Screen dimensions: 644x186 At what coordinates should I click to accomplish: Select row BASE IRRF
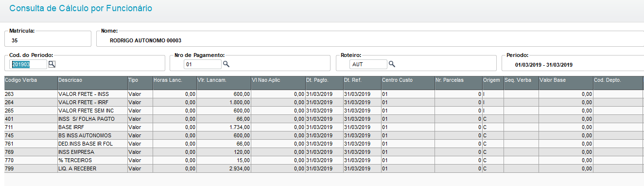(x=324, y=127)
